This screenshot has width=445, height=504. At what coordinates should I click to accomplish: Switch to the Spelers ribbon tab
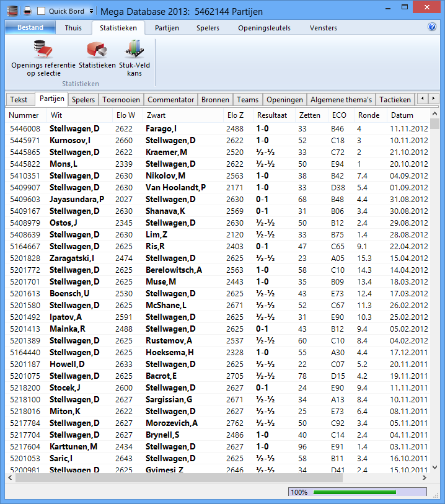tap(208, 28)
